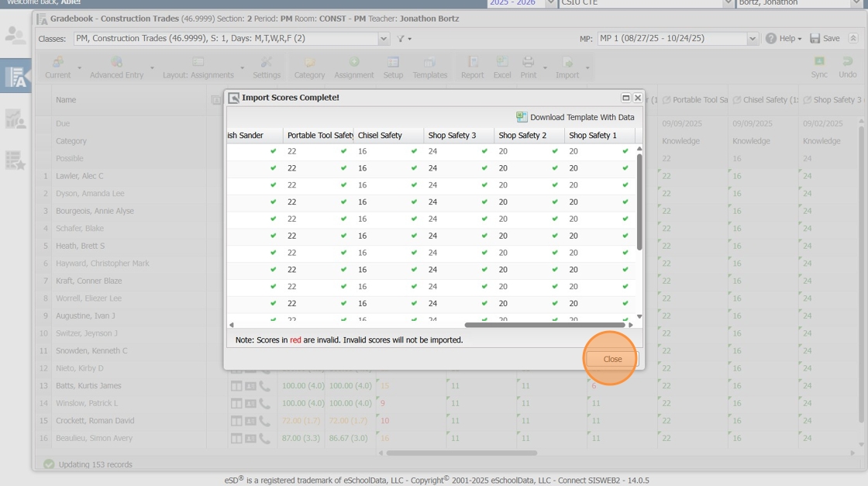Open the starred list icon in sidebar
The width and height of the screenshot is (868, 486).
click(x=15, y=160)
